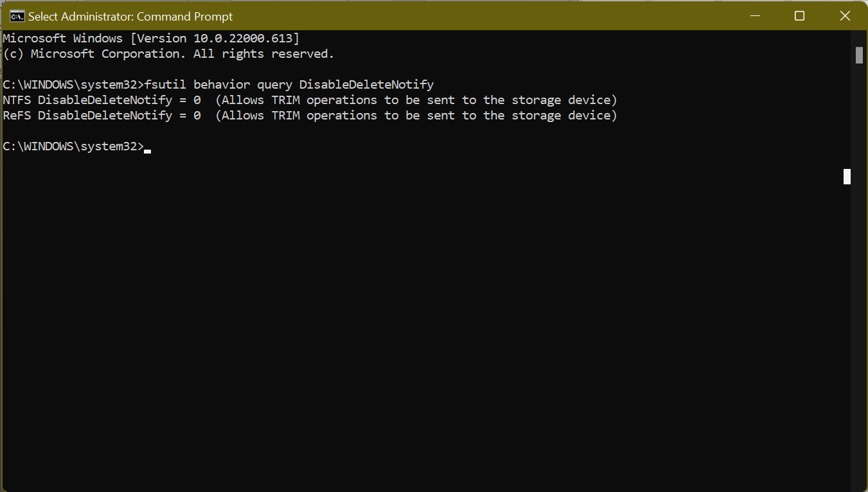Click the 'Microsoft Corporation' copyright text

109,54
